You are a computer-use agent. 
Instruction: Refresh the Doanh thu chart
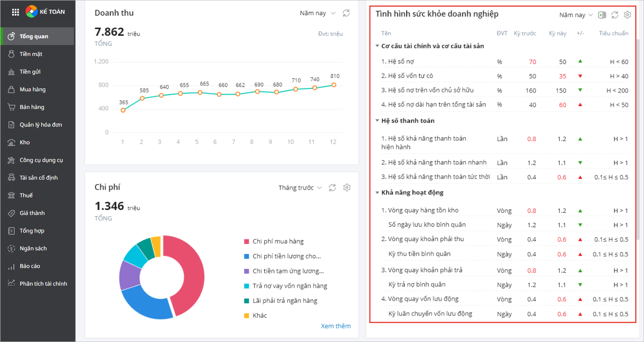coord(346,13)
